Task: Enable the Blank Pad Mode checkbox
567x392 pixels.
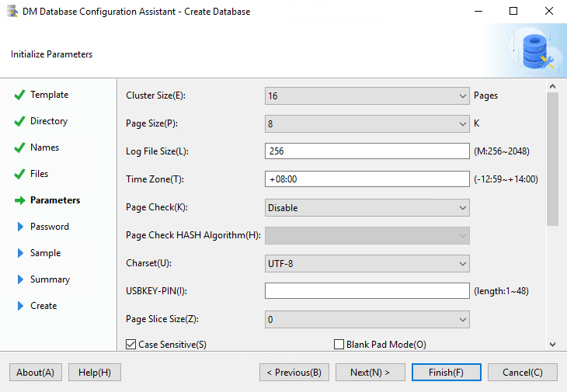Action: tap(339, 344)
